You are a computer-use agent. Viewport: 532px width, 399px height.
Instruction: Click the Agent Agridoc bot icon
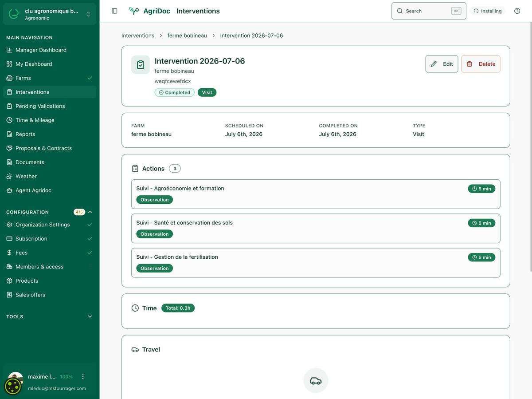coord(9,190)
